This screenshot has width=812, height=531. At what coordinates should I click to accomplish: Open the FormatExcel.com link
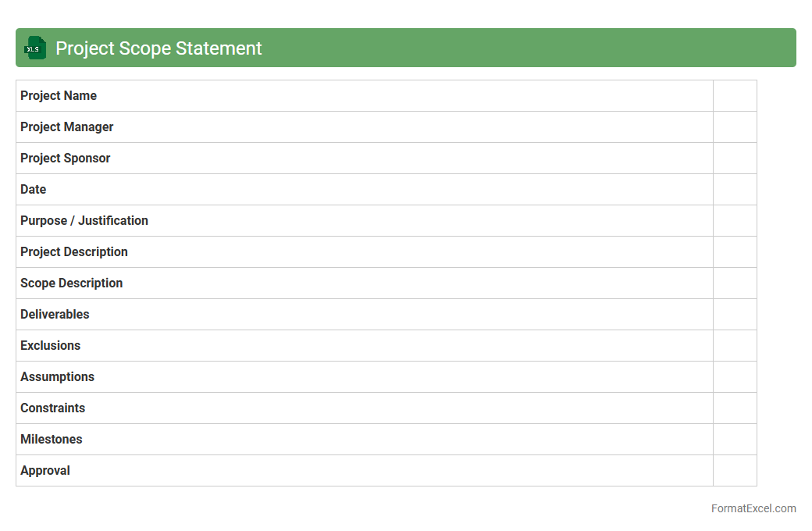coord(753,508)
